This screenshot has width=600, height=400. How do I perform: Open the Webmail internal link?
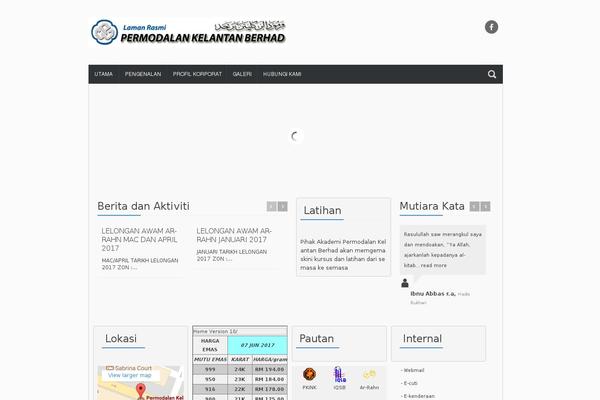414,370
